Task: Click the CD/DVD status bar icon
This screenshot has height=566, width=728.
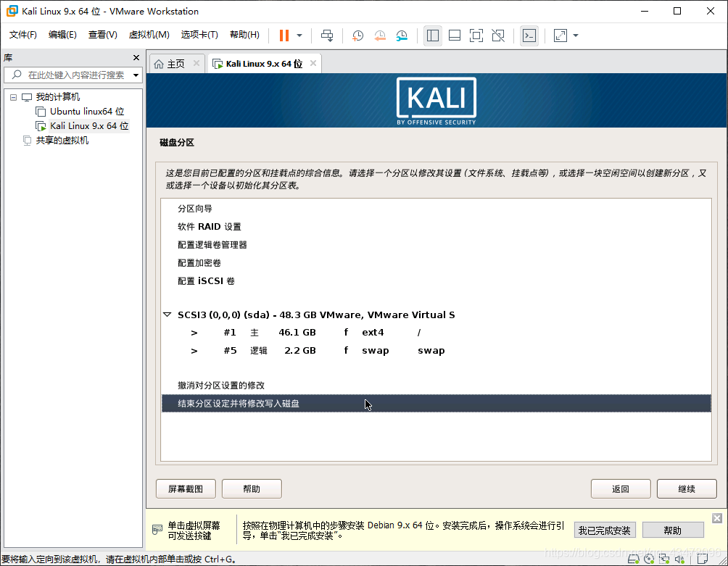Action: point(649,559)
